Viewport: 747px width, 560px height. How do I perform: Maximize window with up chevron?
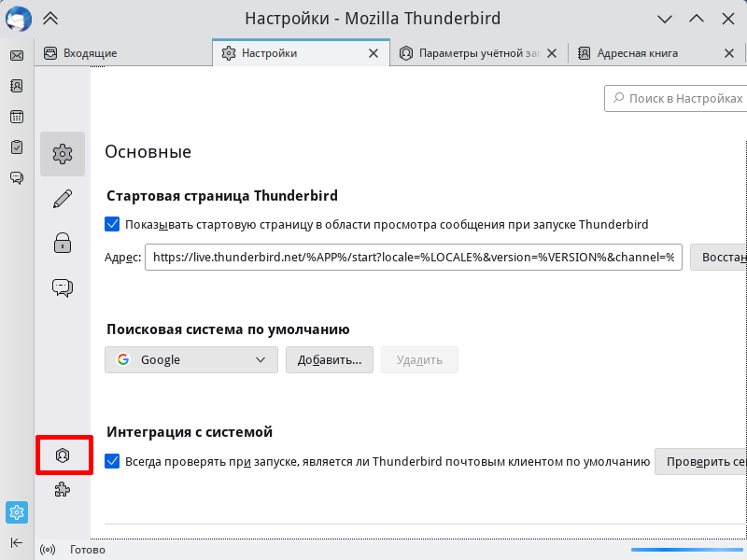697,19
